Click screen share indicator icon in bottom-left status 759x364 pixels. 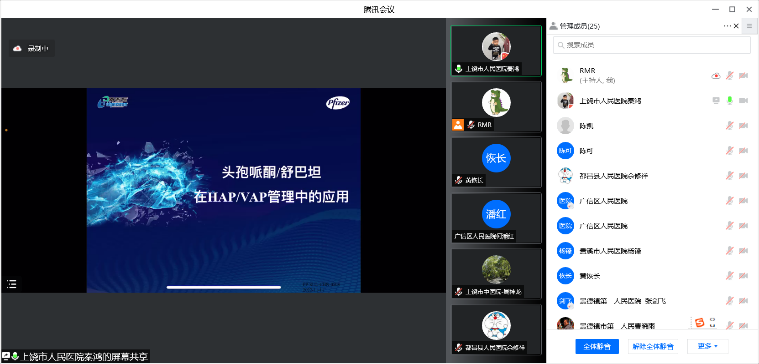pyautogui.click(x=6, y=356)
